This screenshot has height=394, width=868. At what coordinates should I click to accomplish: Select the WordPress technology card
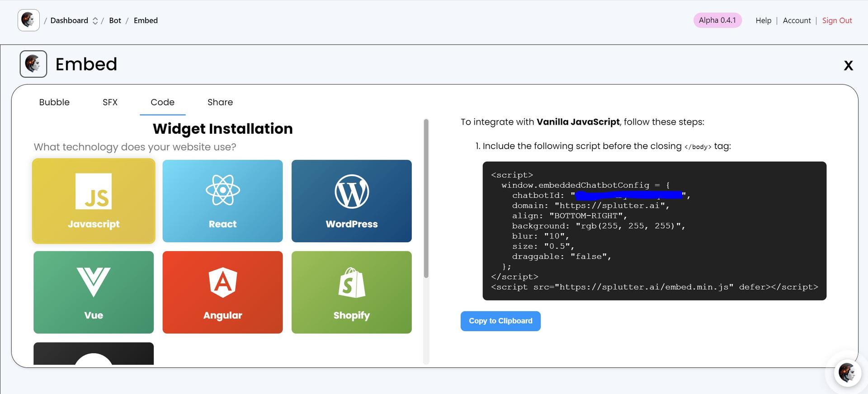351,201
